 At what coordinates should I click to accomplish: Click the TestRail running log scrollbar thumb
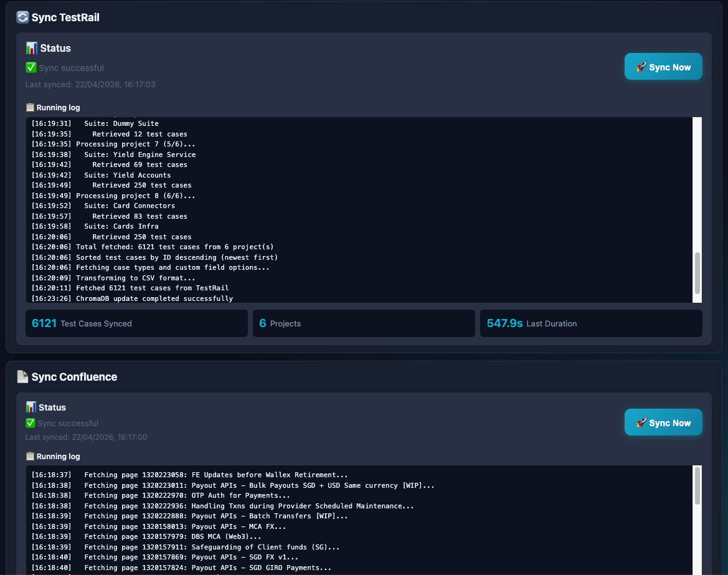697,273
